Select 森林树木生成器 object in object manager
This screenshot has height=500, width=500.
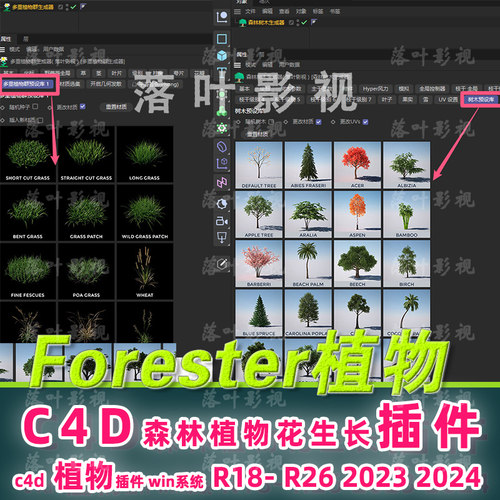(266, 22)
